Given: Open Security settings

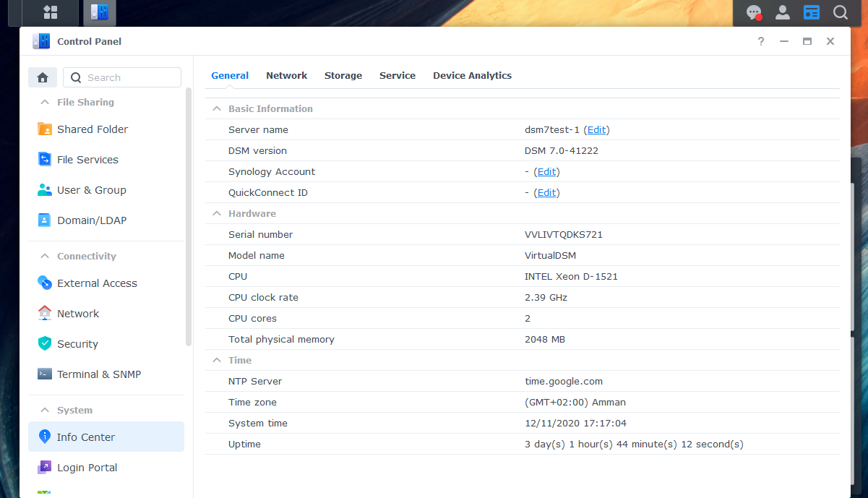Looking at the screenshot, I should click(106, 344).
